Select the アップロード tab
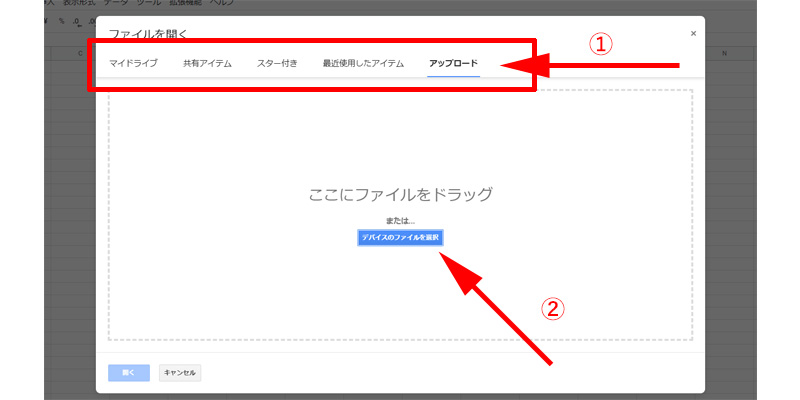Viewport: 800px width, 400px height. [x=454, y=64]
